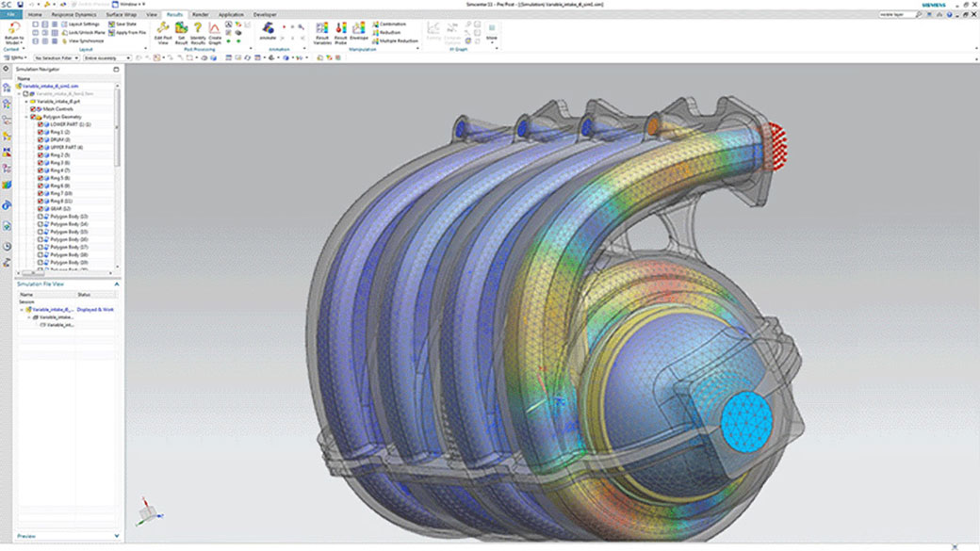Viewport: 980px width, 551px height.
Task: Open the Simulation Navigator sidebar tab icon
Action: 7,89
